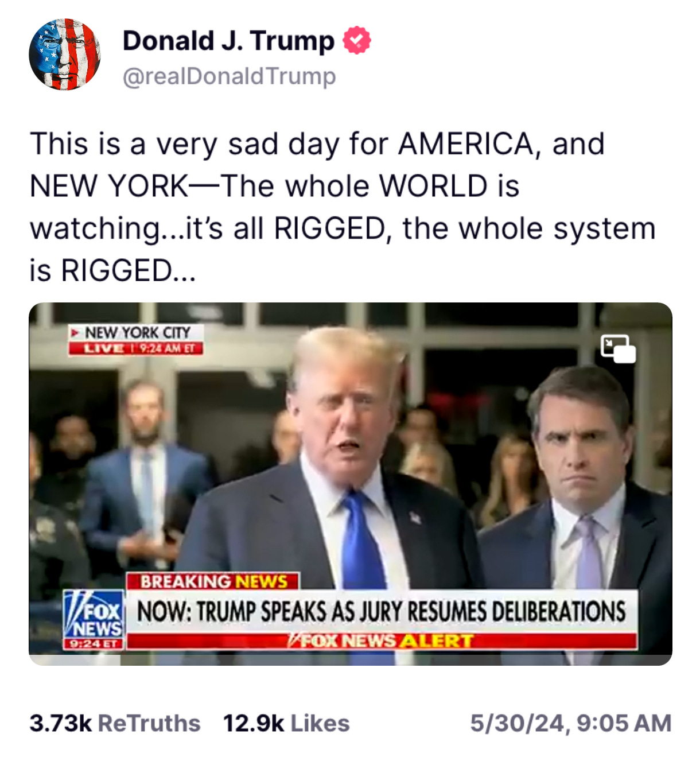Click the BREAKING NEWS banner in video
Image resolution: width=700 pixels, height=761 pixels.
213,581
